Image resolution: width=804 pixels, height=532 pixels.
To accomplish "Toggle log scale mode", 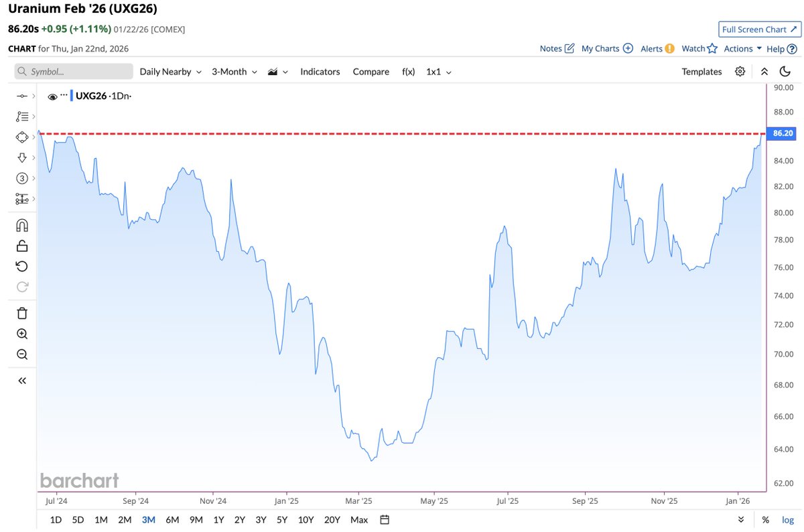I will tap(787, 519).
